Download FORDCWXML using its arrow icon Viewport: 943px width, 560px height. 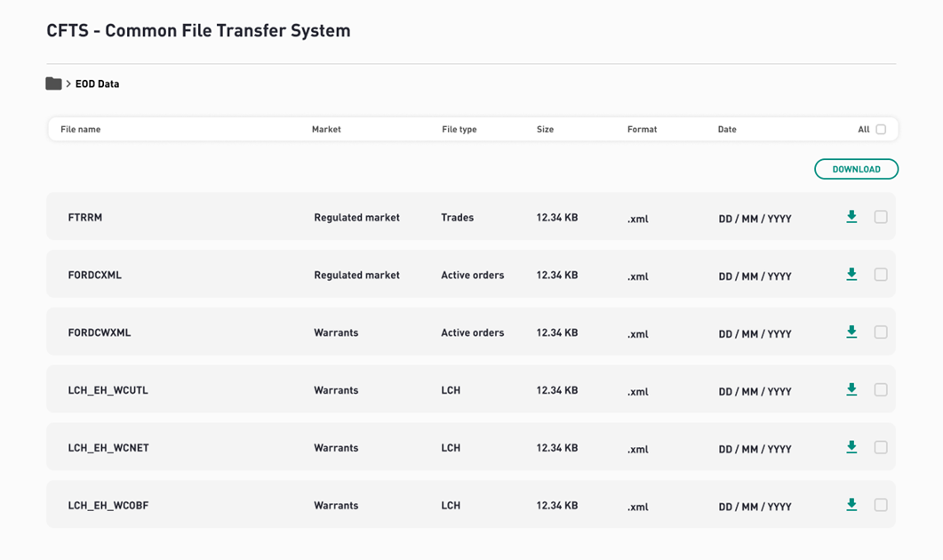pyautogui.click(x=851, y=332)
